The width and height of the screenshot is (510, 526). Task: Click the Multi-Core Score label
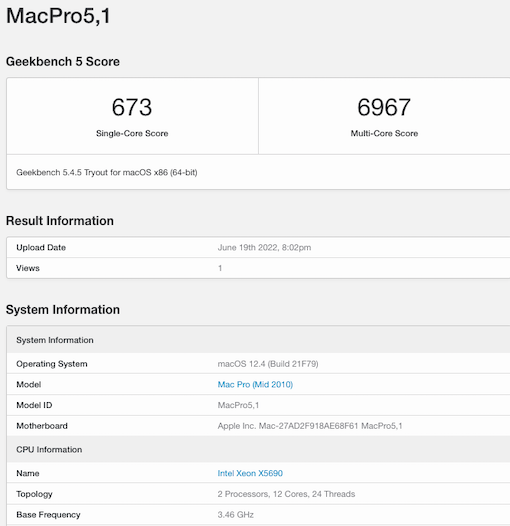click(x=384, y=134)
